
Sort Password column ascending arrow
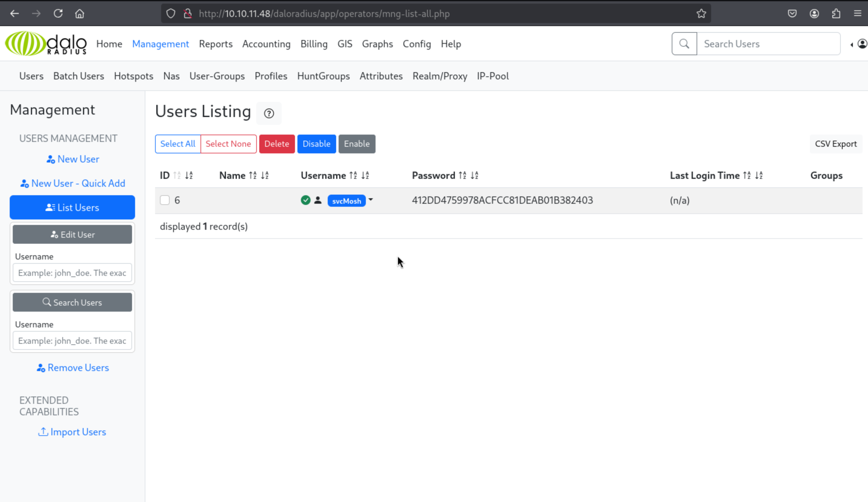462,176
